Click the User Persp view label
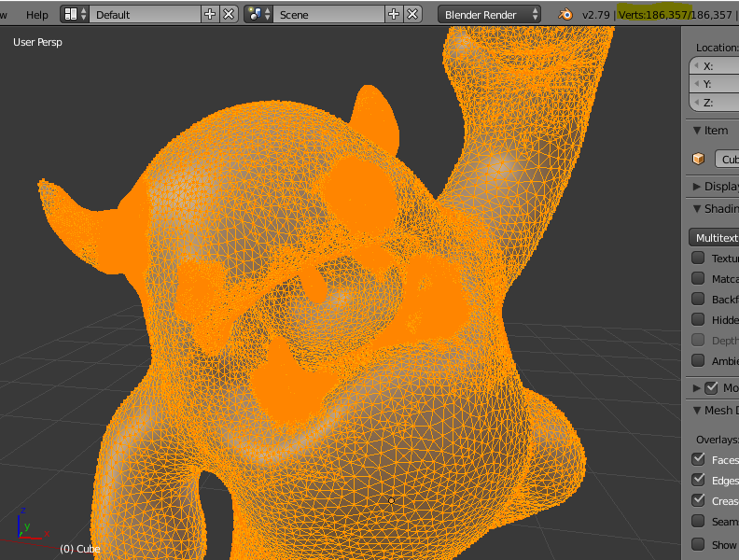Image resolution: width=739 pixels, height=560 pixels. click(37, 42)
